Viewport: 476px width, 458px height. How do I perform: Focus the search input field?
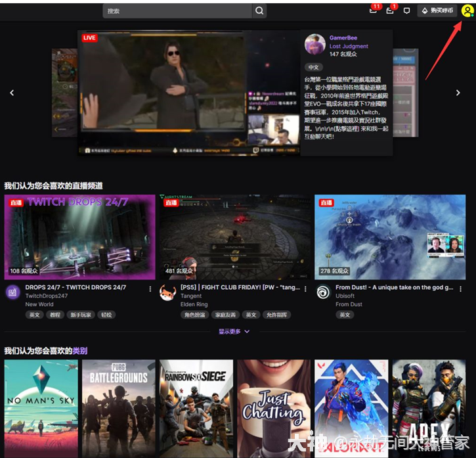click(x=177, y=11)
